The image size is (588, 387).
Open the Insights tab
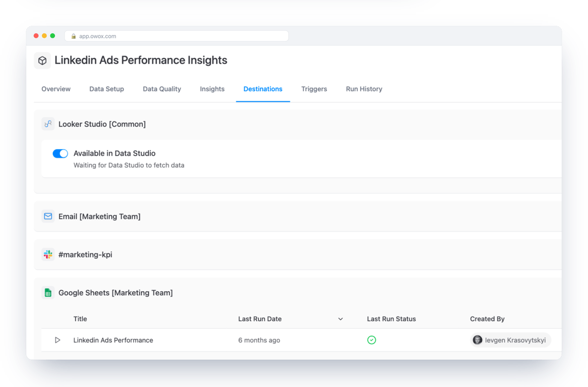212,89
